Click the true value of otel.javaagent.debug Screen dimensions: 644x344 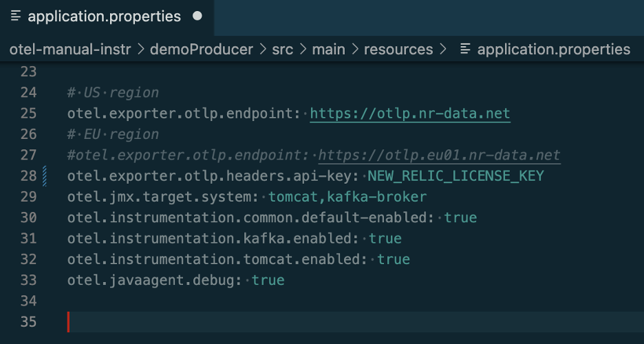pyautogui.click(x=268, y=281)
